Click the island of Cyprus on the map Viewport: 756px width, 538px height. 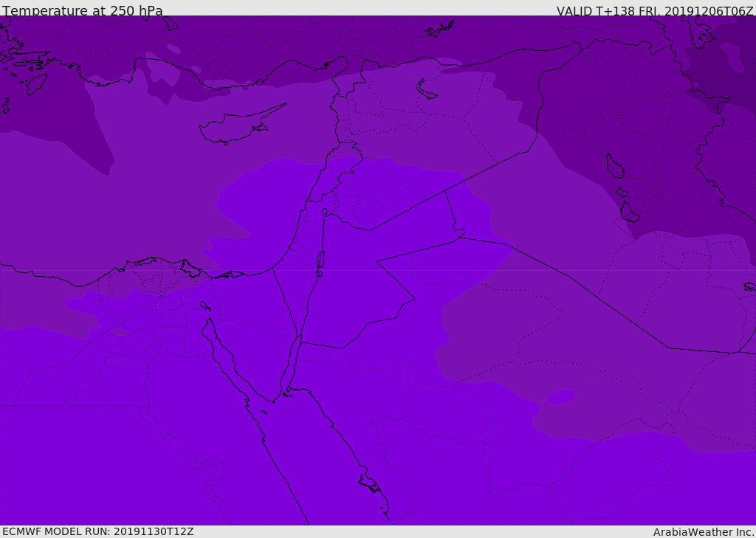point(236,125)
